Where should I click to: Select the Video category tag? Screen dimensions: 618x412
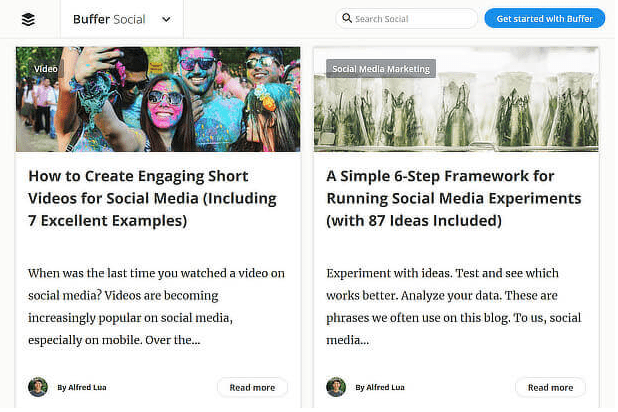point(46,69)
